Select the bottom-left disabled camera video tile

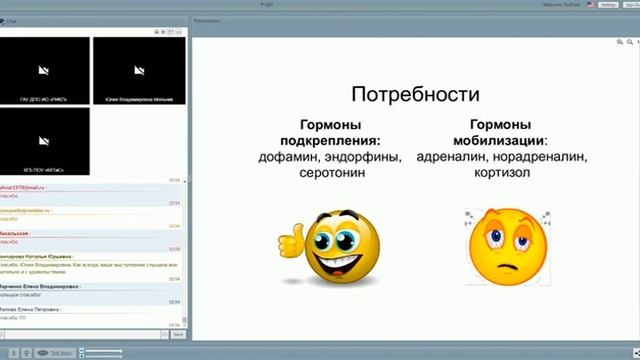pos(44,141)
